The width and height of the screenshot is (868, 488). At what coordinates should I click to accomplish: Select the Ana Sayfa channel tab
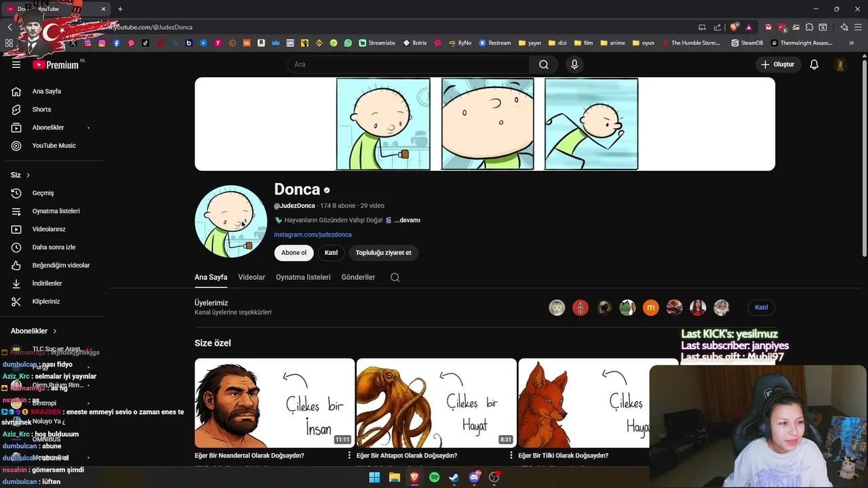pyautogui.click(x=211, y=277)
